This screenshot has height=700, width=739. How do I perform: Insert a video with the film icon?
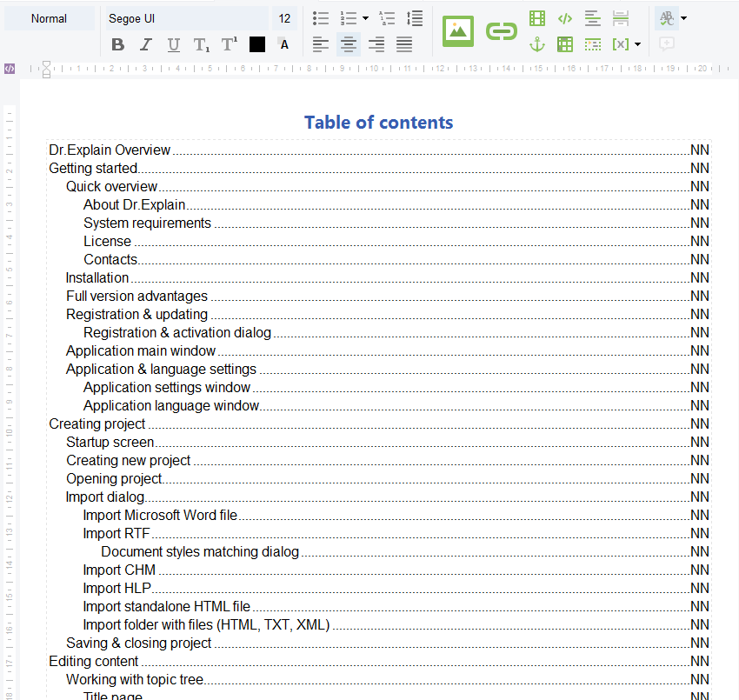pyautogui.click(x=537, y=18)
